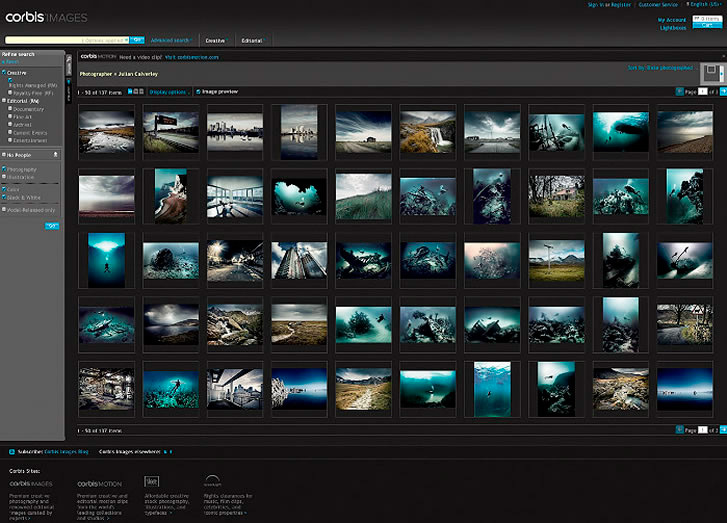Go to next page using bottom arrow
This screenshot has height=523, width=727.
(x=723, y=430)
